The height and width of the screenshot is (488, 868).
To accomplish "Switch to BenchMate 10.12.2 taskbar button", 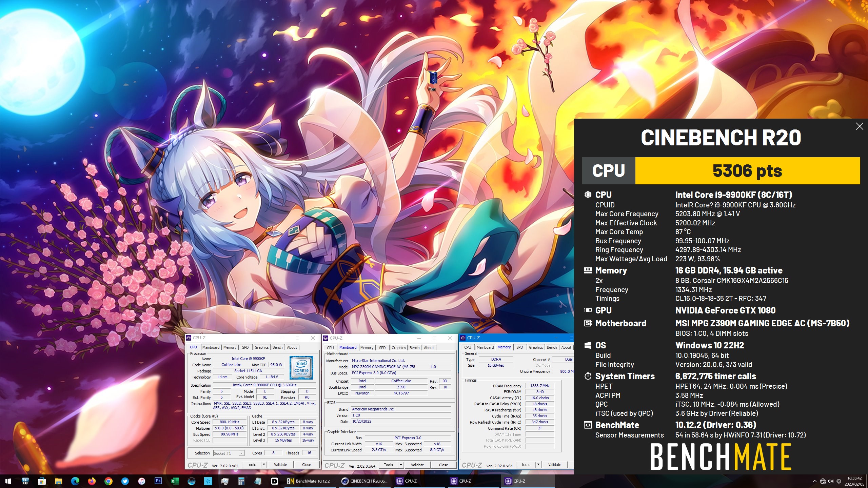I will (310, 481).
